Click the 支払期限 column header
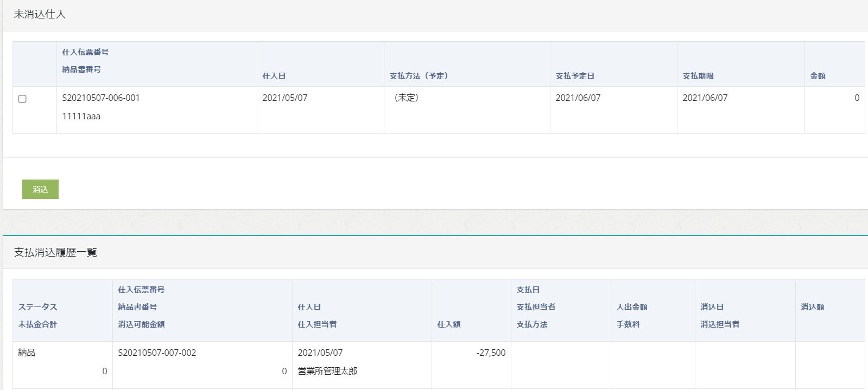The image size is (868, 390). click(698, 76)
